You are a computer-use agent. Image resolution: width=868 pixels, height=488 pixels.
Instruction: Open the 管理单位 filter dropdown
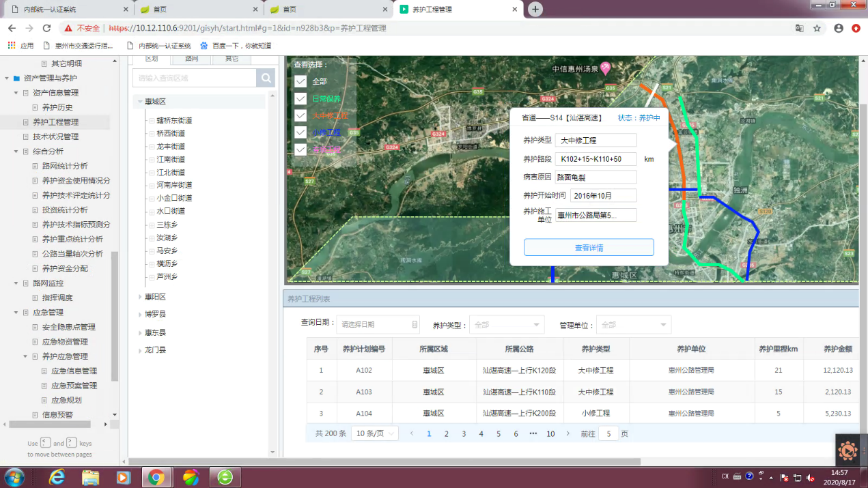[x=633, y=325]
